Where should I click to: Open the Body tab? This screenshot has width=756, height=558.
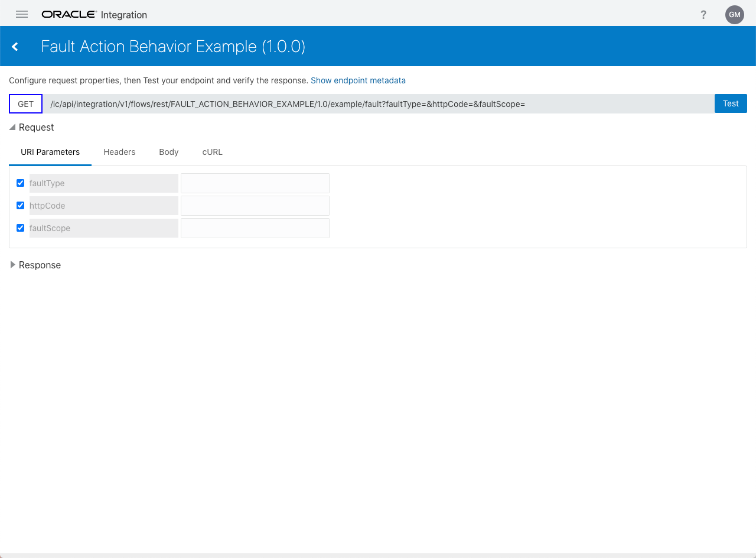[168, 152]
